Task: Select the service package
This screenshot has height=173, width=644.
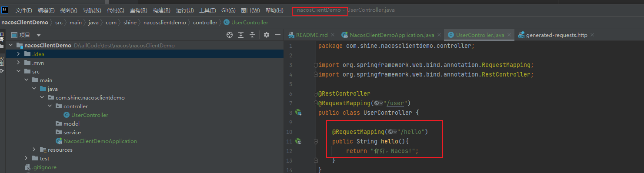Action: pos(72,133)
